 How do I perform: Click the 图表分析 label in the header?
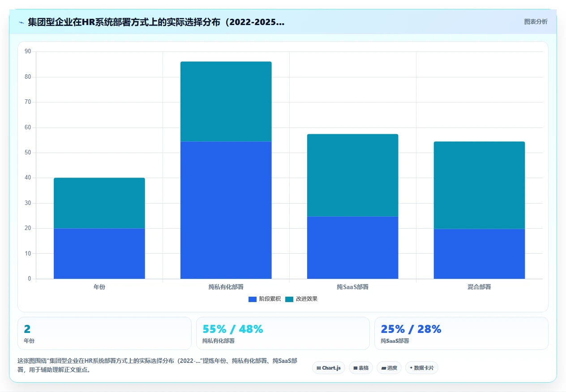(536, 21)
